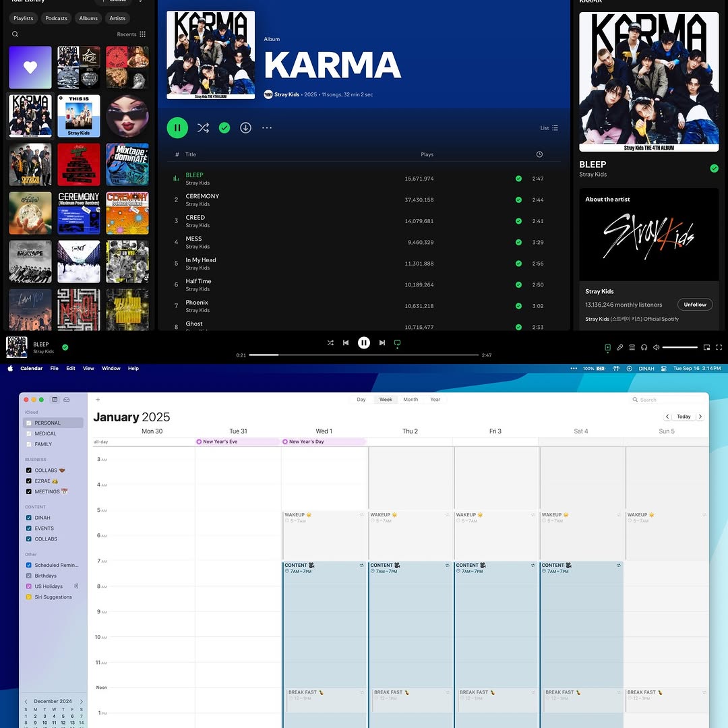The image size is (728, 728).
Task: Open the Calendar app menu
Action: tap(31, 368)
